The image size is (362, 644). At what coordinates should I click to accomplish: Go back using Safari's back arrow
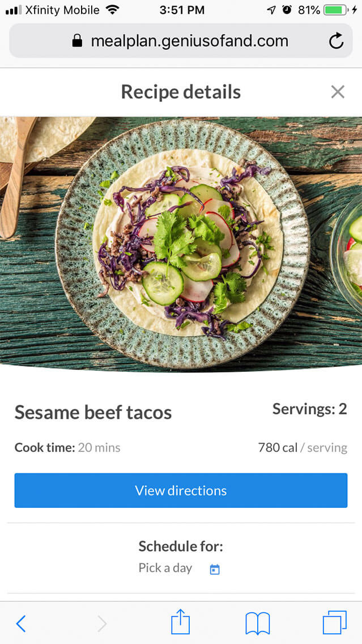pyautogui.click(x=21, y=623)
